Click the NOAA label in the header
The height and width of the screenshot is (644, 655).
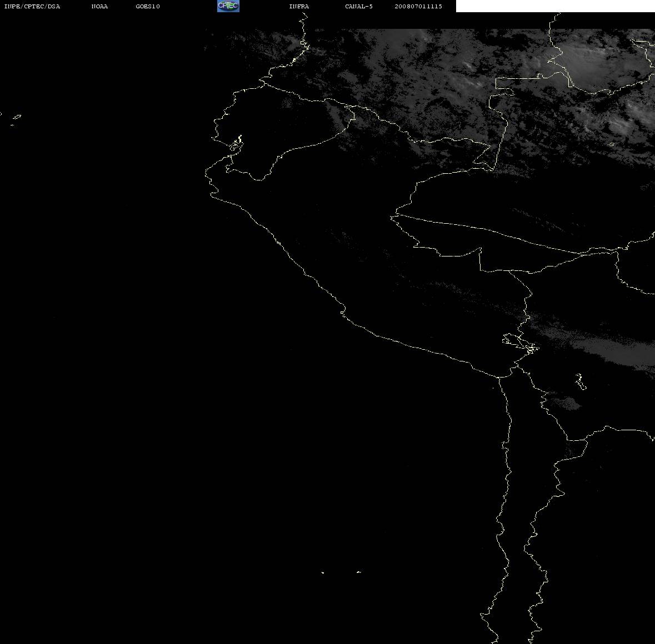[x=99, y=6]
